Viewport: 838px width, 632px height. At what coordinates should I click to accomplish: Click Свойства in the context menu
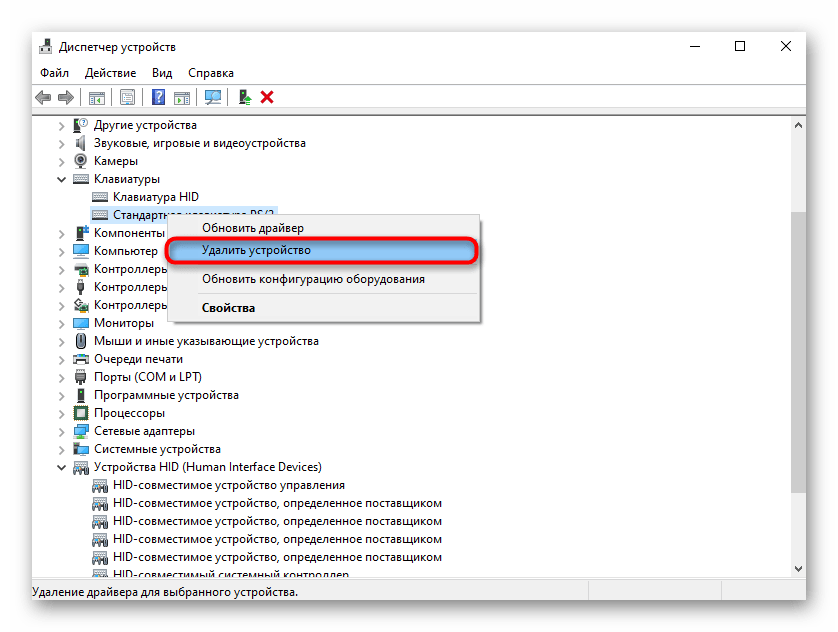pos(225,307)
